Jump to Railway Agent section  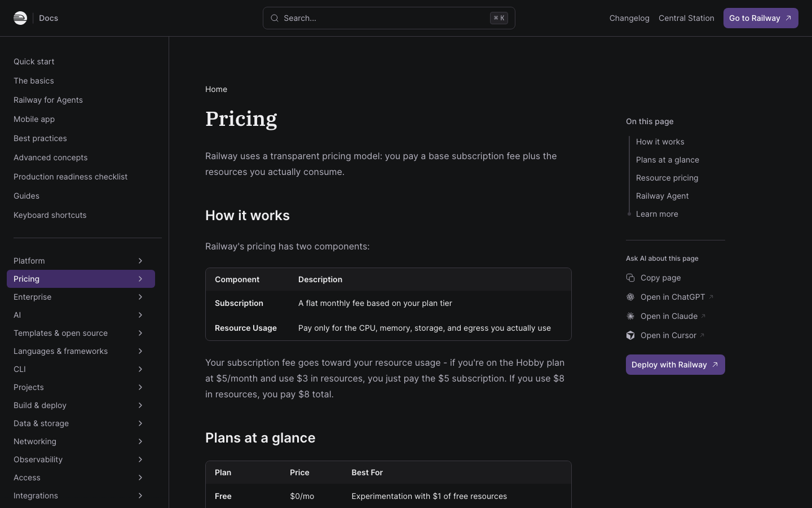coord(662,196)
